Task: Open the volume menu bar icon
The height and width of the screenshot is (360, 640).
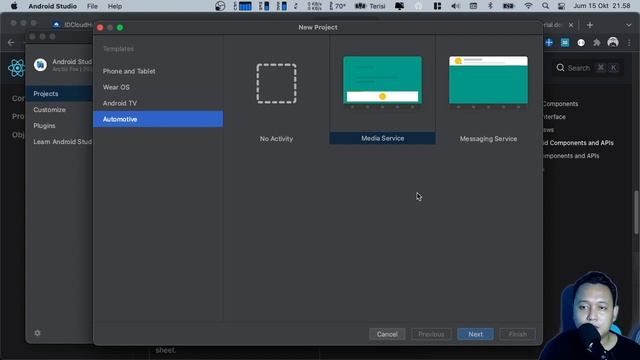Action: (x=456, y=6)
